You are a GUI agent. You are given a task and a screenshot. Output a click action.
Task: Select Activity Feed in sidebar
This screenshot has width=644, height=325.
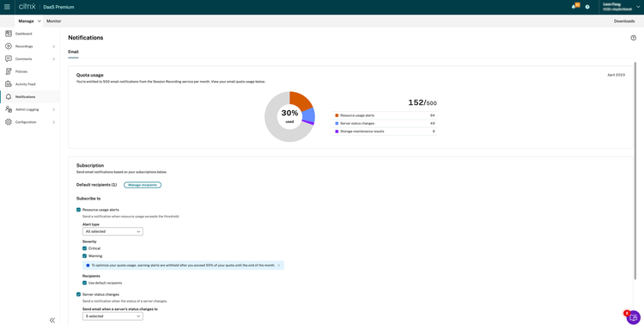pyautogui.click(x=26, y=84)
